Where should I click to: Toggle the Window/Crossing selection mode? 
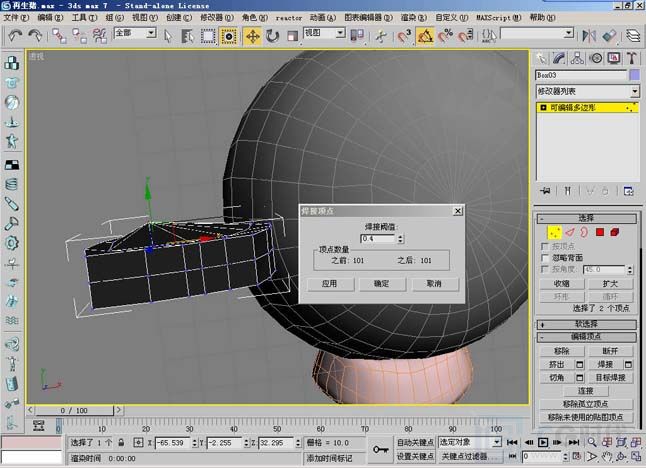[x=229, y=36]
